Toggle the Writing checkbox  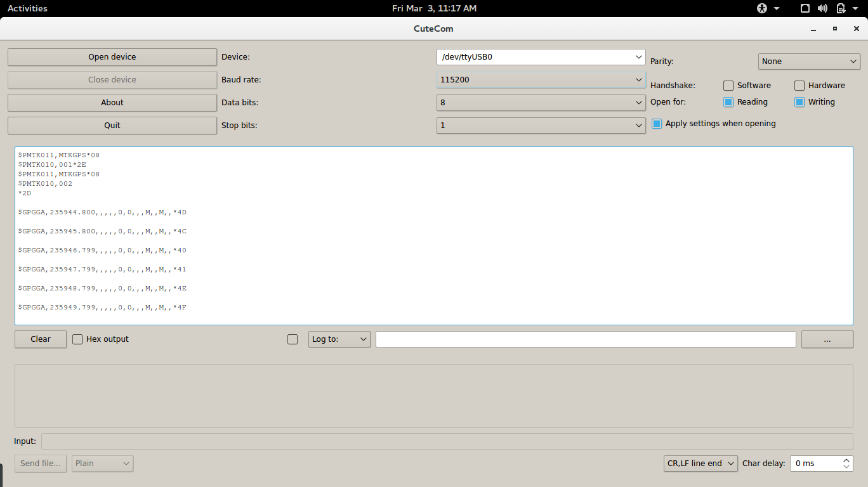(799, 102)
